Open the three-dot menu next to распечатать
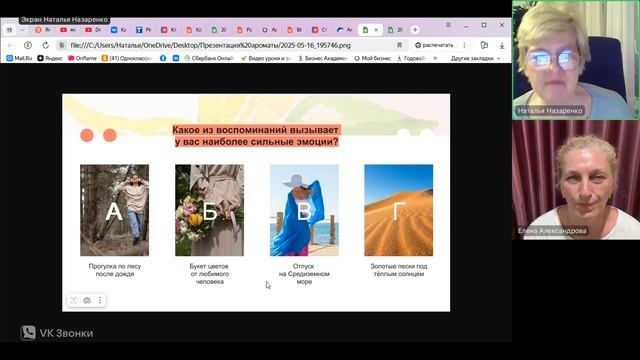This screenshot has height=360, width=640. coord(464,45)
